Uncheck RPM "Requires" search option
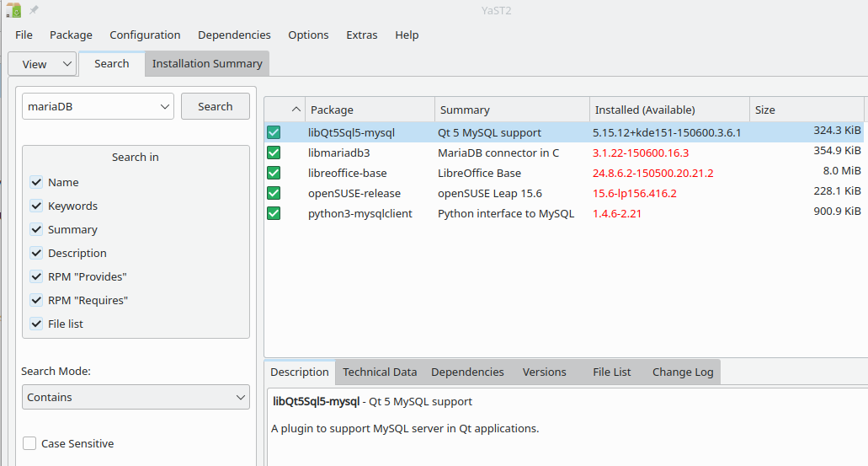 tap(36, 300)
